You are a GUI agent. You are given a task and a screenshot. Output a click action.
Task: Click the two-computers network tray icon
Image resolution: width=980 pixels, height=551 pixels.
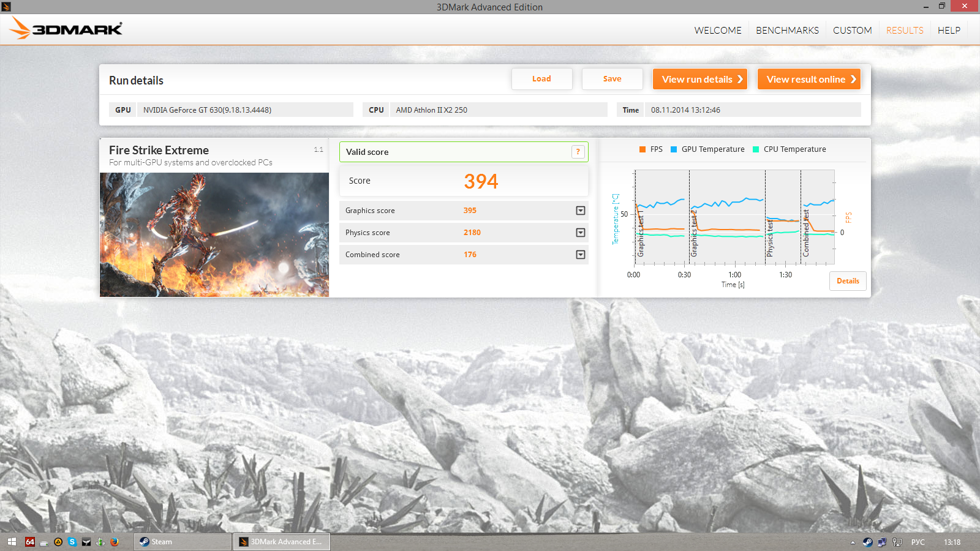coord(882,542)
